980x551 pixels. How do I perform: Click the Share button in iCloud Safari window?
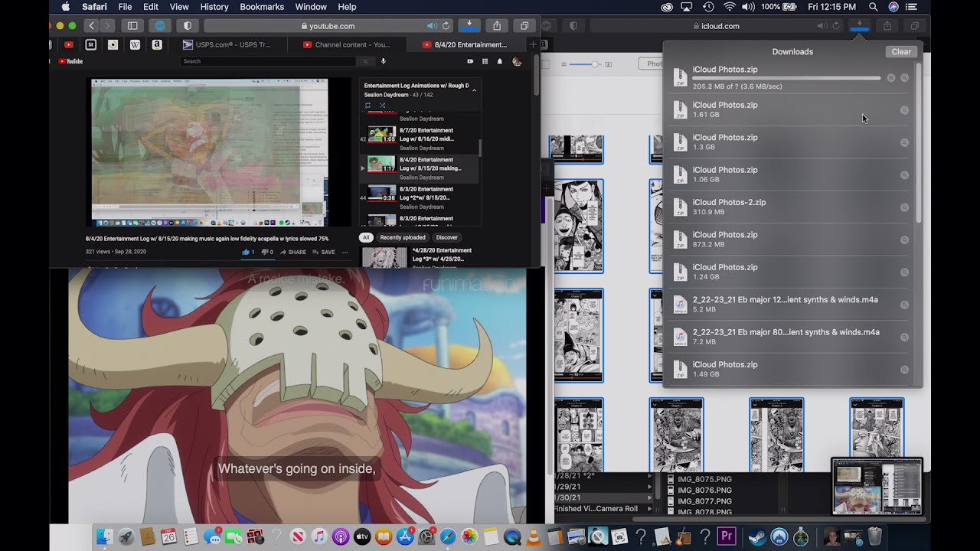pos(887,26)
